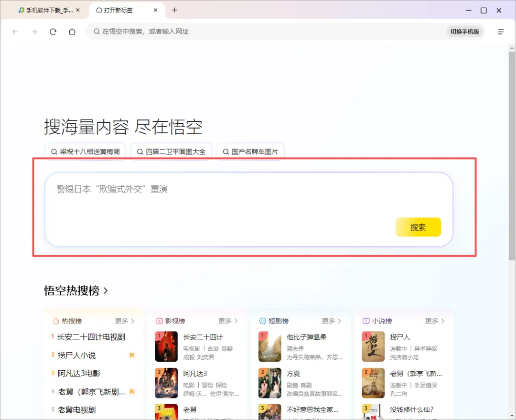Click the 阿凡达3 poster thumbnail

coord(166,383)
